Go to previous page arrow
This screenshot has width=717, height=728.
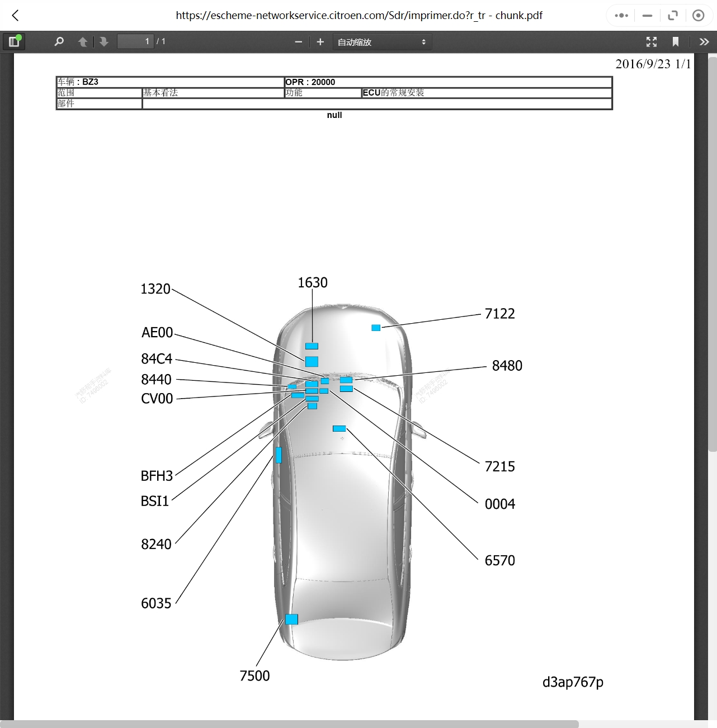pos(83,42)
